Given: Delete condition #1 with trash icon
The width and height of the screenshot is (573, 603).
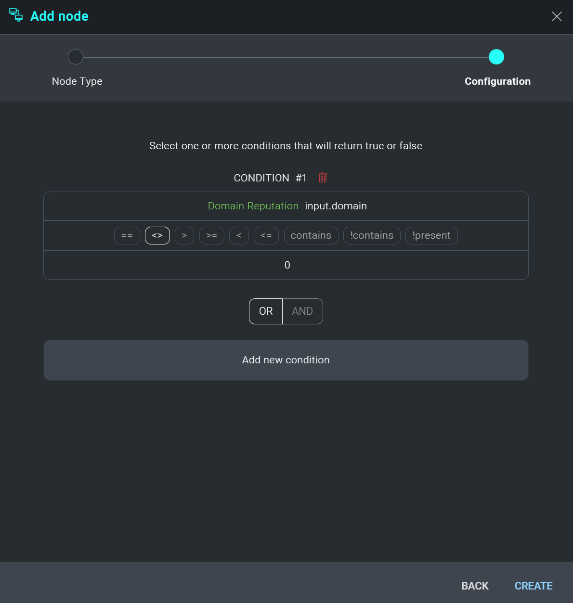Looking at the screenshot, I should [x=323, y=178].
